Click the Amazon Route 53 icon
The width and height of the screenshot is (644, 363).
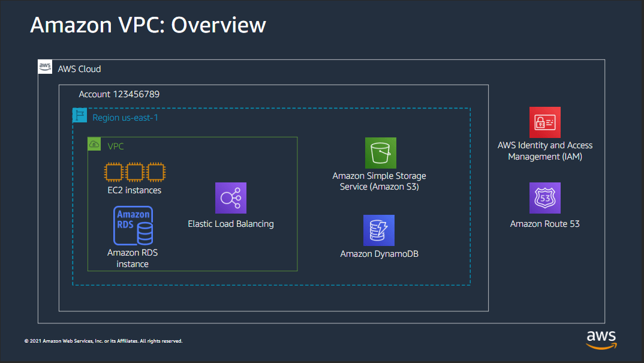(x=544, y=198)
